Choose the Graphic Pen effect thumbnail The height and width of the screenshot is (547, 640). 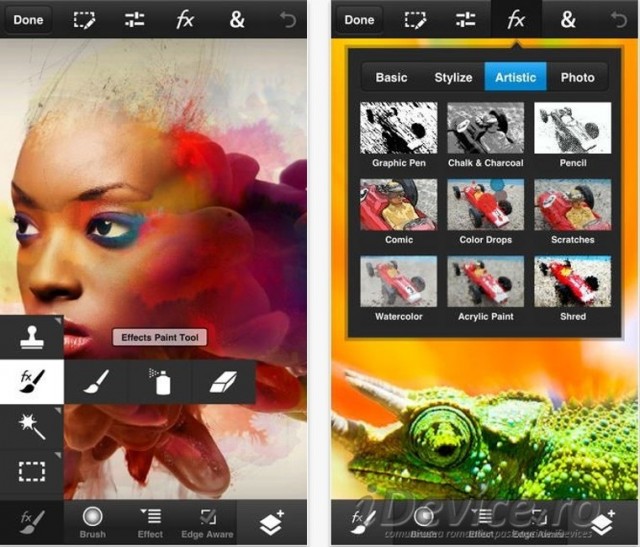tap(398, 133)
